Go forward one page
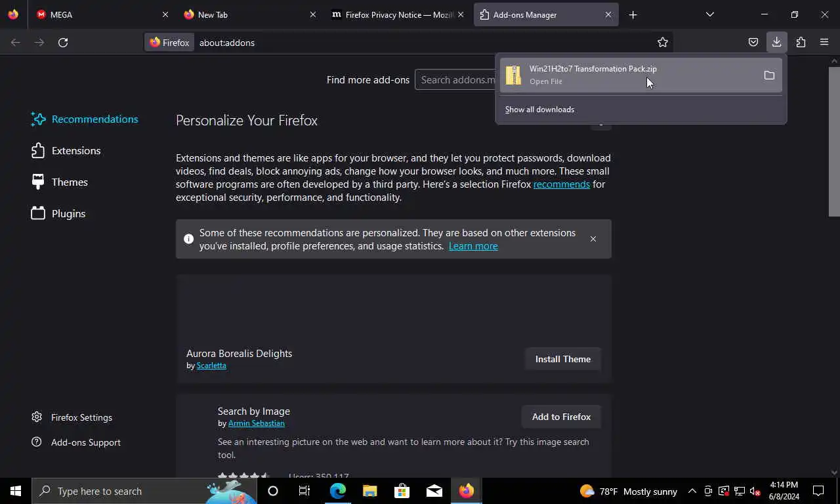 tap(39, 42)
